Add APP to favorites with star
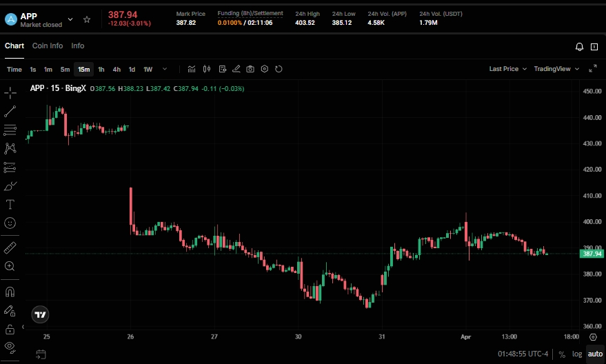Image resolution: width=606 pixels, height=364 pixels. (86, 19)
